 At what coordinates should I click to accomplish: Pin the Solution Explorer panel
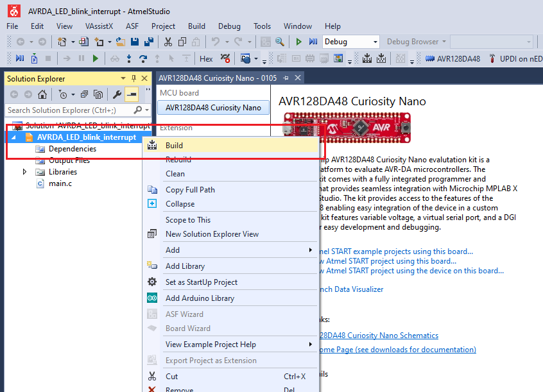point(134,78)
